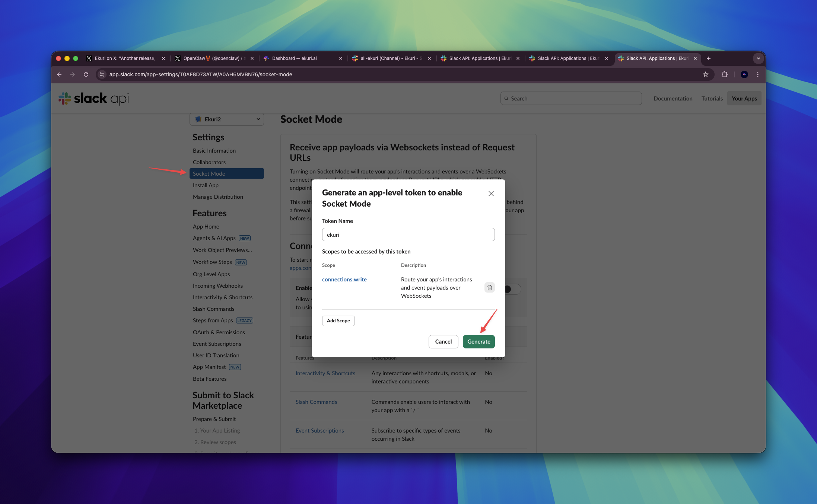This screenshot has height=504, width=817.
Task: Go back with browser back arrow
Action: coord(59,74)
